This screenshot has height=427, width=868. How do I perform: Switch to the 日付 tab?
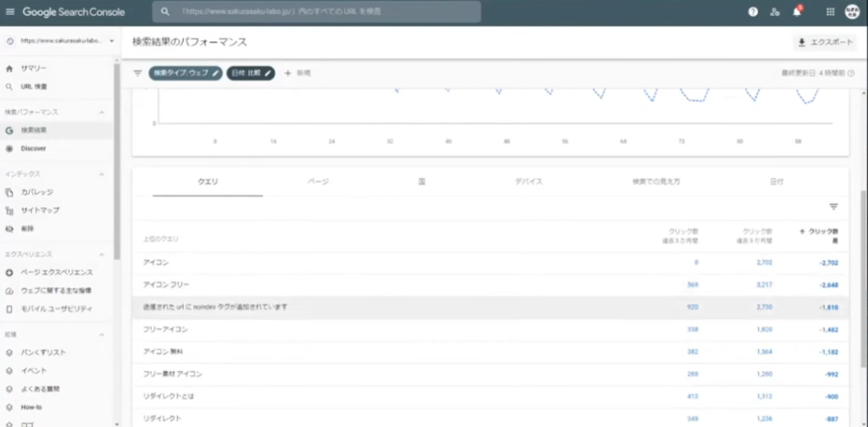(776, 181)
